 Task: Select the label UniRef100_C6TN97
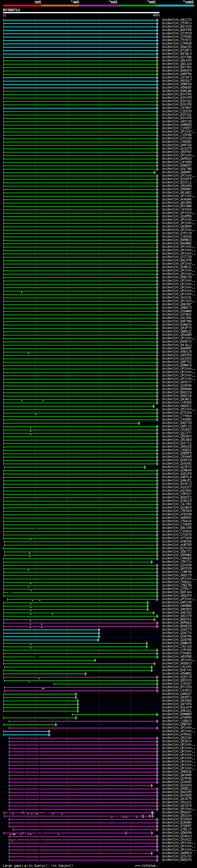pyautogui.click(x=177, y=108)
